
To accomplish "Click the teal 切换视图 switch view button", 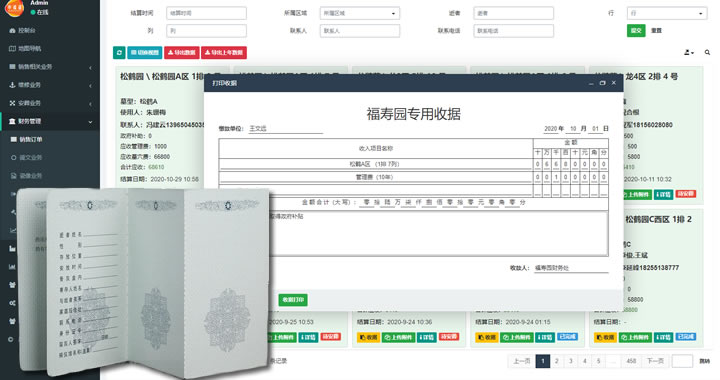I will pyautogui.click(x=145, y=53).
